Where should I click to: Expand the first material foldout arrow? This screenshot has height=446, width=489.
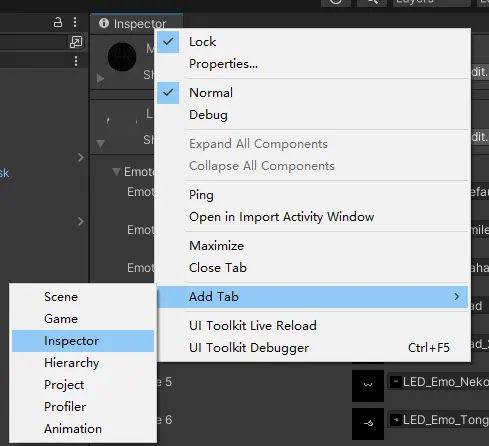pos(100,79)
